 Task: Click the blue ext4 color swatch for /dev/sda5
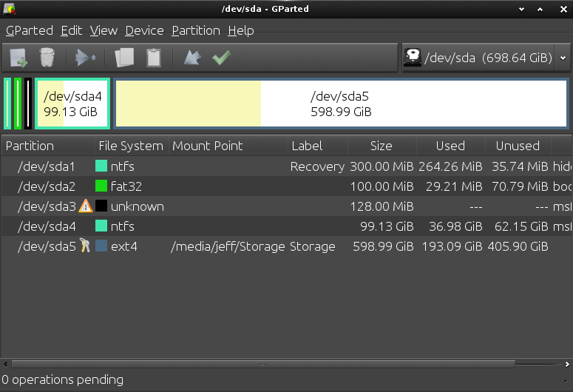(101, 246)
